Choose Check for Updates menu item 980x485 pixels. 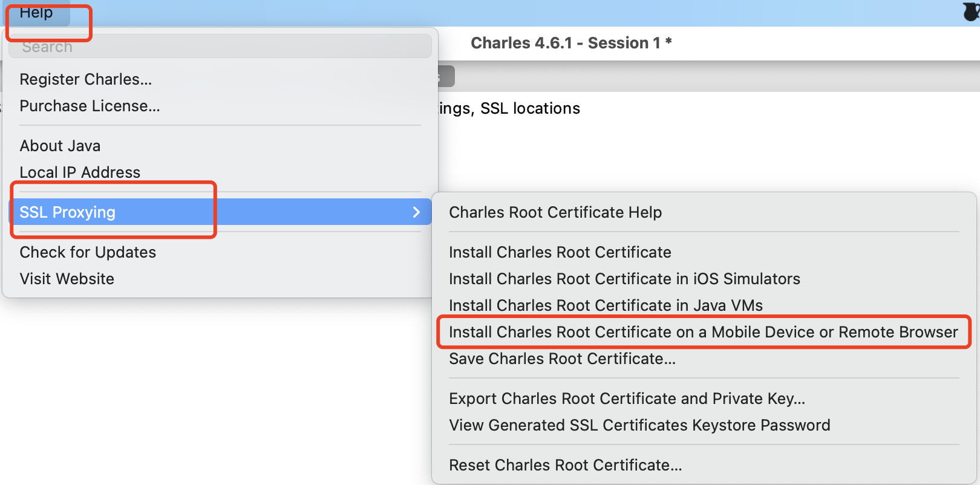pyautogui.click(x=221, y=252)
